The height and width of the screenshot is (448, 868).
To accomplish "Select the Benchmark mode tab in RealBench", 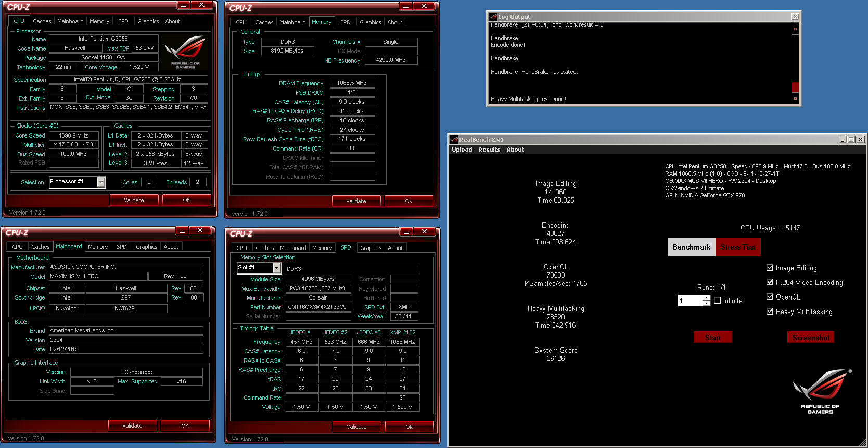I will 692,247.
